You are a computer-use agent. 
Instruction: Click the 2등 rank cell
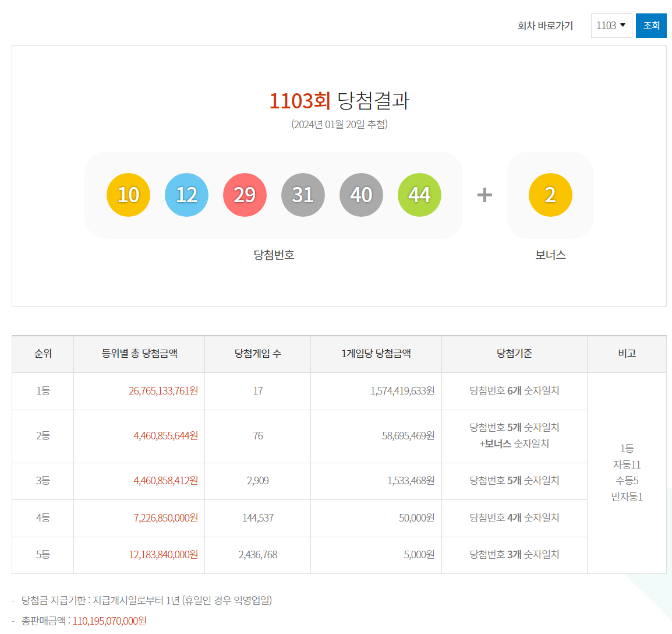43,436
